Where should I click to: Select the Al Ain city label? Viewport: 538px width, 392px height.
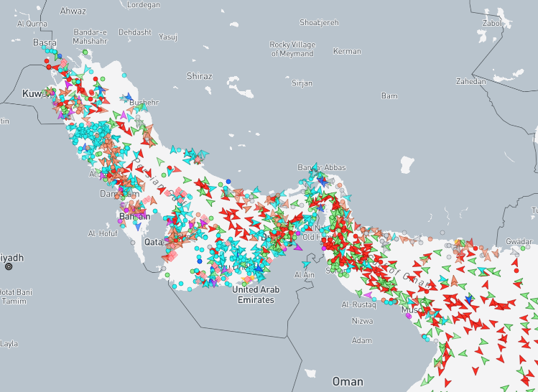pyautogui.click(x=305, y=275)
